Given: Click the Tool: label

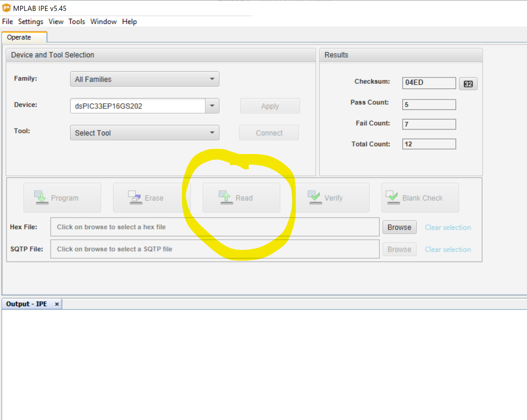Looking at the screenshot, I should click(x=22, y=131).
